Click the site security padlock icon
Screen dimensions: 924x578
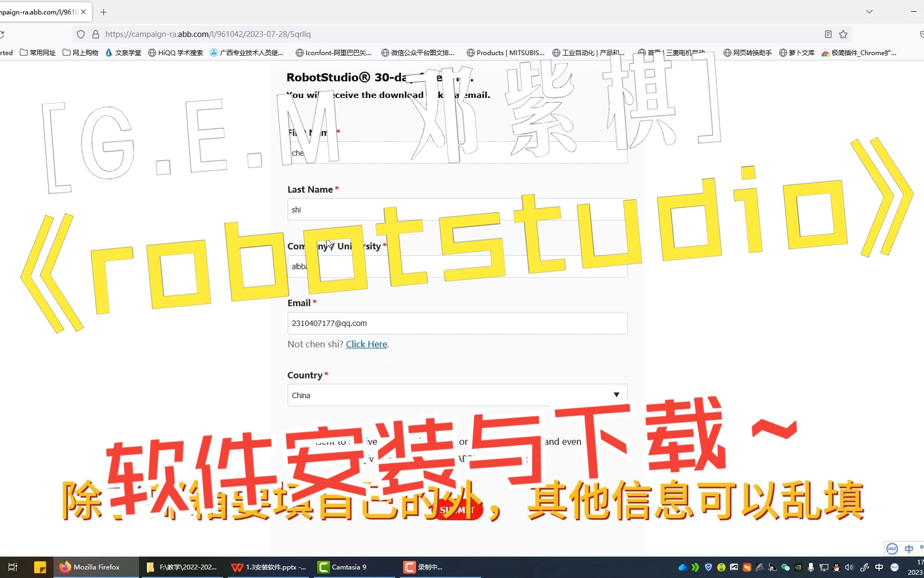pos(96,34)
